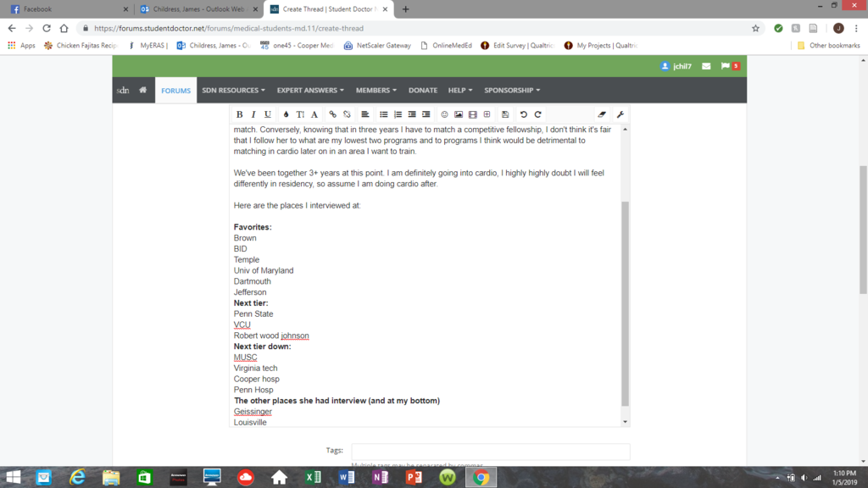This screenshot has height=488, width=868.
Task: Save draft with floppy icon
Action: [505, 114]
